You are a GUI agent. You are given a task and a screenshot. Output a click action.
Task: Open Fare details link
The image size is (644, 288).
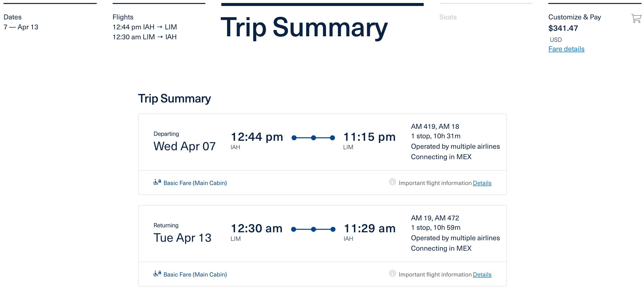566,49
